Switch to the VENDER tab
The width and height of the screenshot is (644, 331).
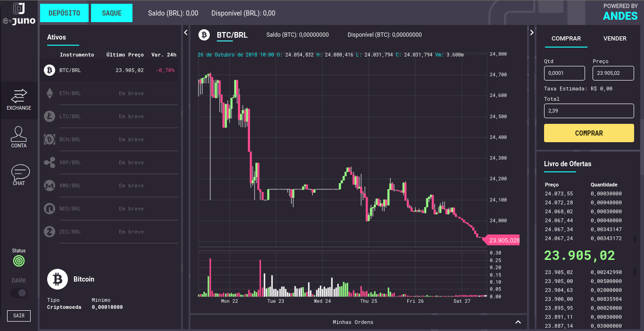pyautogui.click(x=615, y=39)
